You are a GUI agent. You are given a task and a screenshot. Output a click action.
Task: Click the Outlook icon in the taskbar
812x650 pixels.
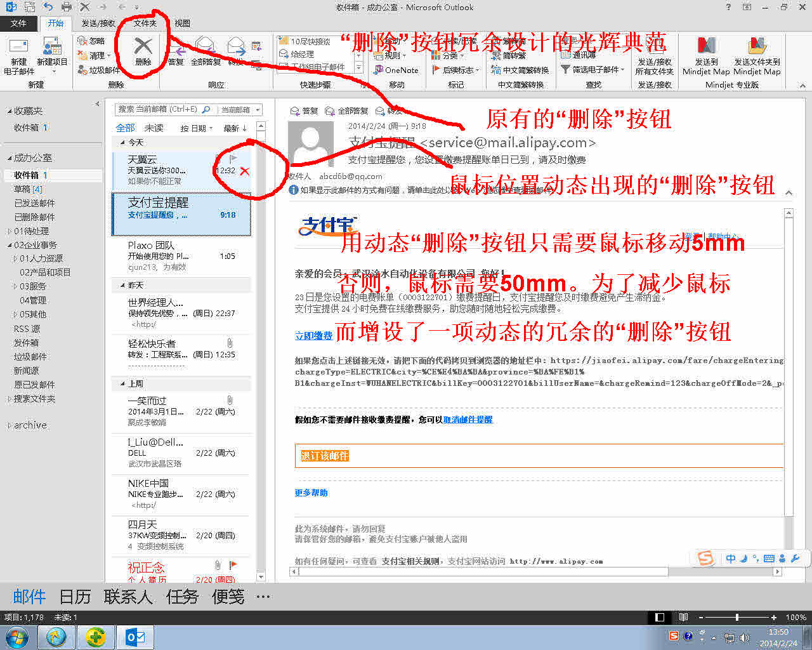click(136, 637)
